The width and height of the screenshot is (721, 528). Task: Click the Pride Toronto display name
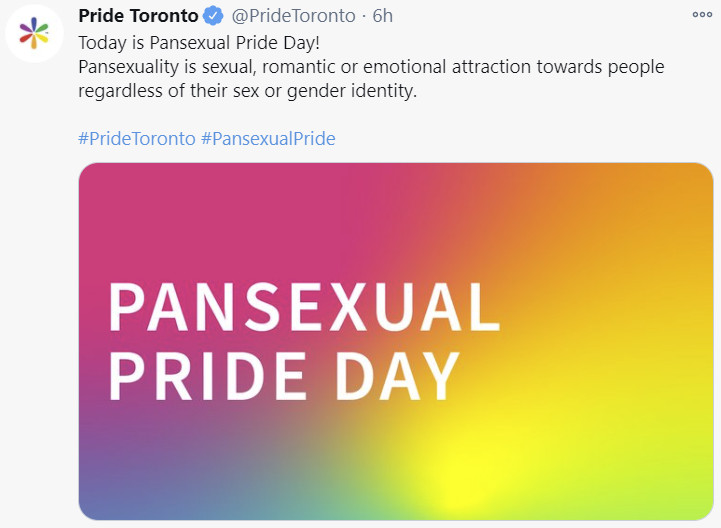[138, 16]
